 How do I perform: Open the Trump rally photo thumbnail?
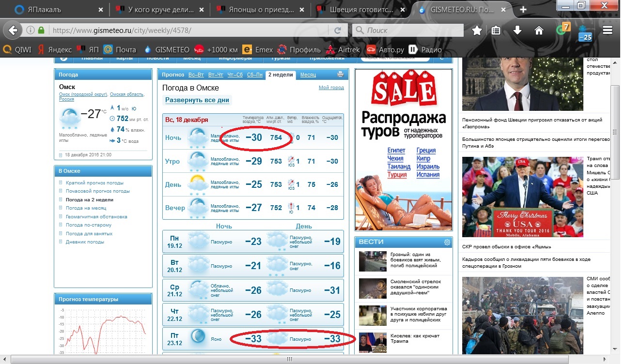pos(522,197)
